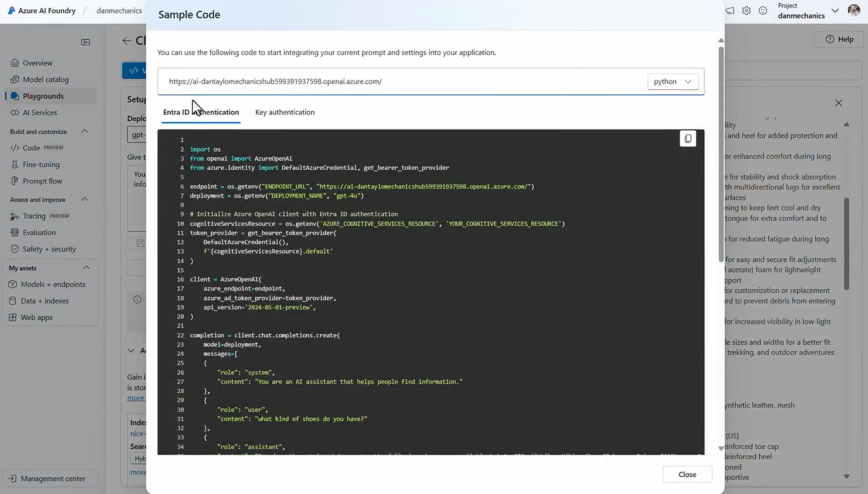Collapse the My assets section
868x494 pixels.
click(x=86, y=268)
